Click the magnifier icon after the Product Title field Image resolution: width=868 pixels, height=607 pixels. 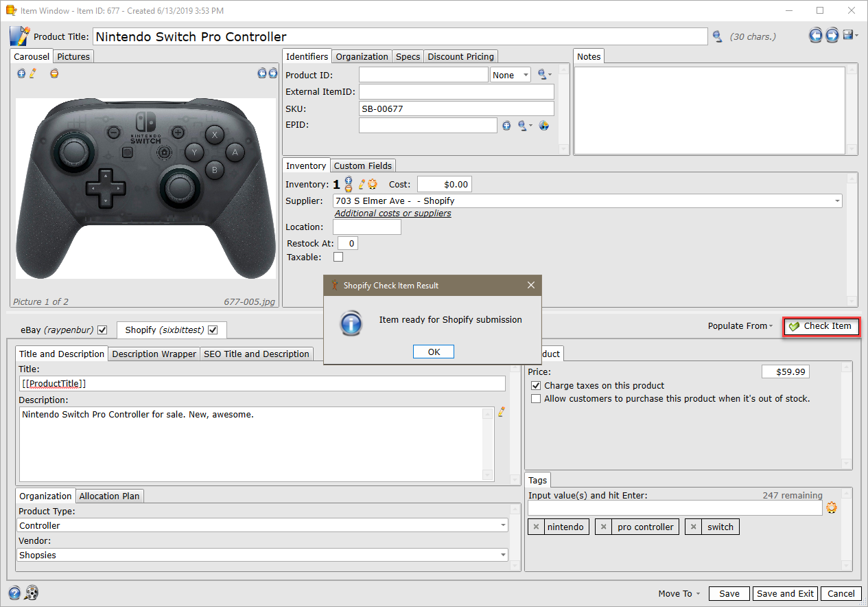pos(717,36)
